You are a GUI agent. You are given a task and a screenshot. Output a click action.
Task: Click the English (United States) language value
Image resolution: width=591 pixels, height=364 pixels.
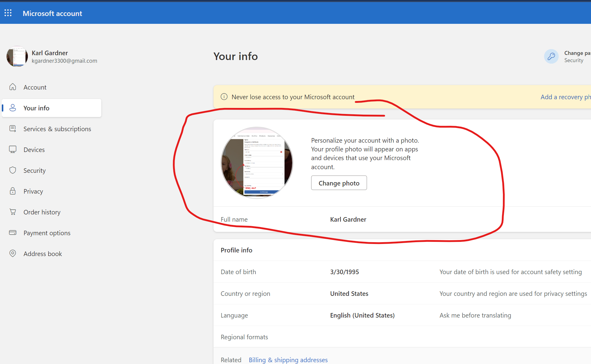[x=362, y=315]
